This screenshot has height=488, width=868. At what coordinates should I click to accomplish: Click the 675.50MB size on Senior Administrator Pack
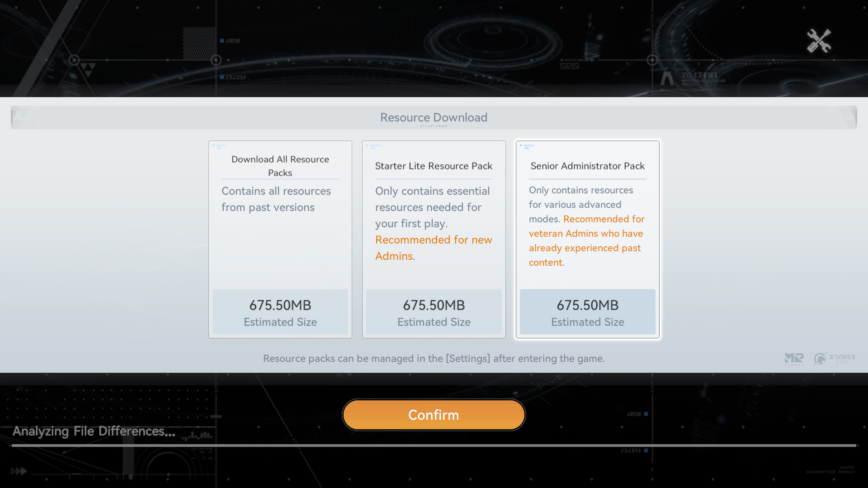click(587, 305)
